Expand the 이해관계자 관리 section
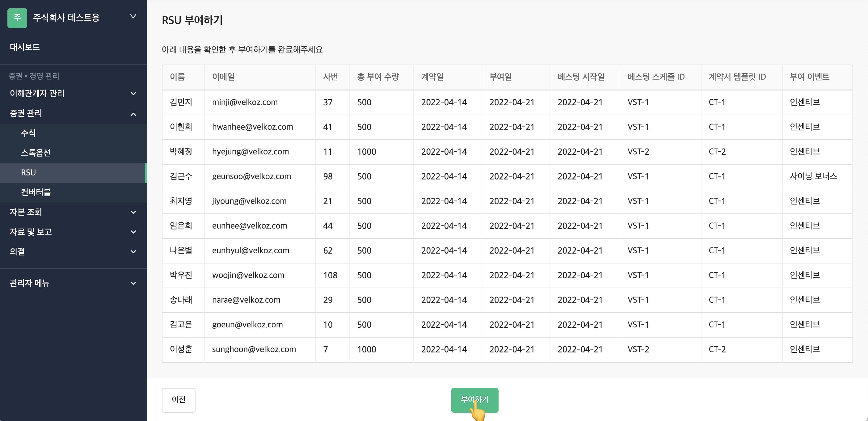This screenshot has width=868, height=421. coord(74,93)
